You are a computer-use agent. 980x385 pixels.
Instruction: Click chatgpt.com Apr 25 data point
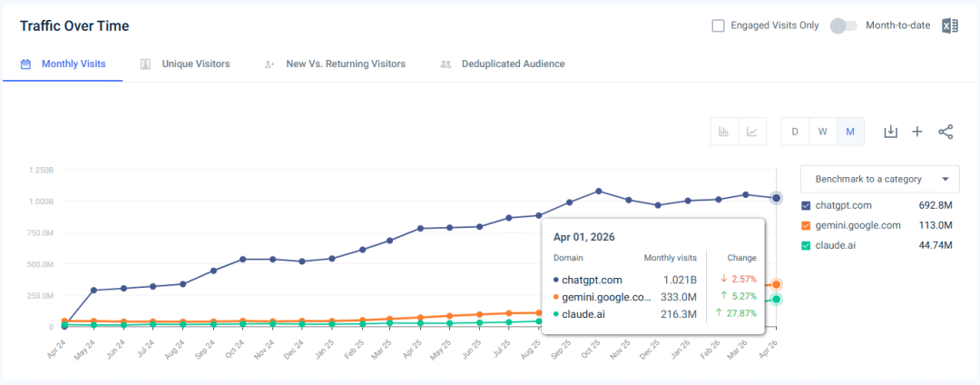tap(421, 228)
